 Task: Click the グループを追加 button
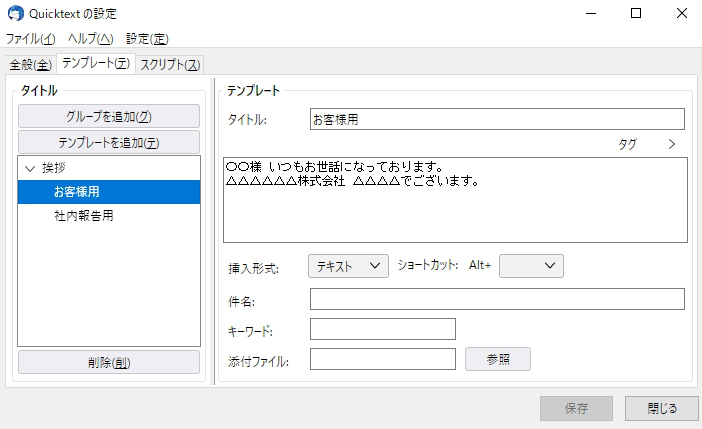click(108, 117)
